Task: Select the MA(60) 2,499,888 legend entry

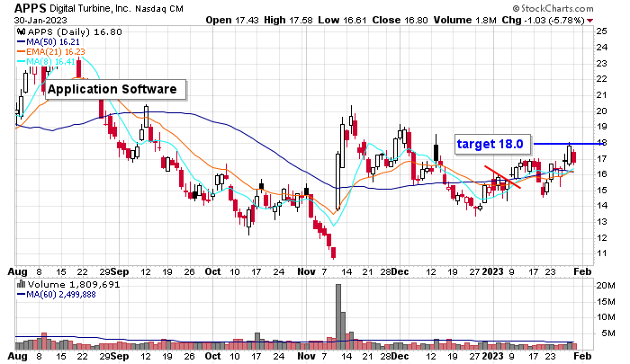Action: pos(57,295)
